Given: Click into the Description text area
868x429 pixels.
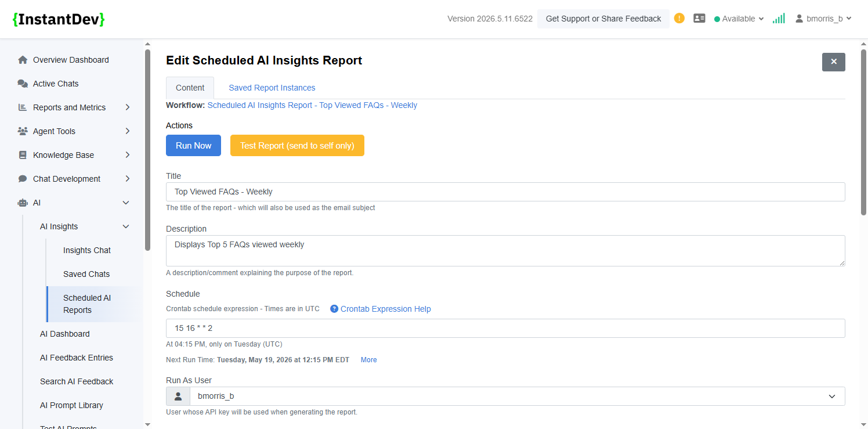Looking at the screenshot, I should 505,251.
